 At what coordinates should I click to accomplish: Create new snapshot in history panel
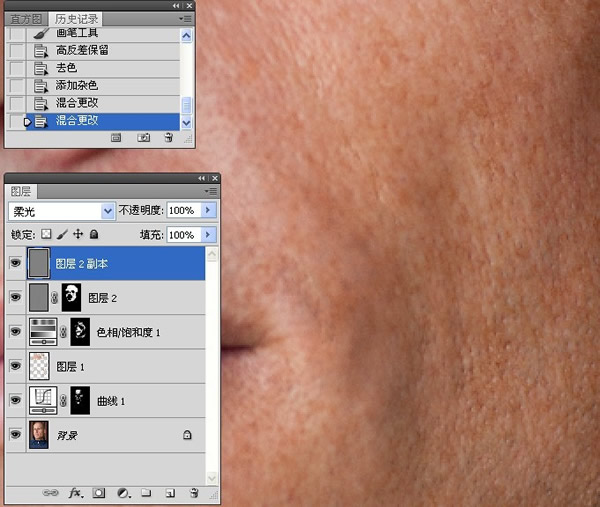144,138
